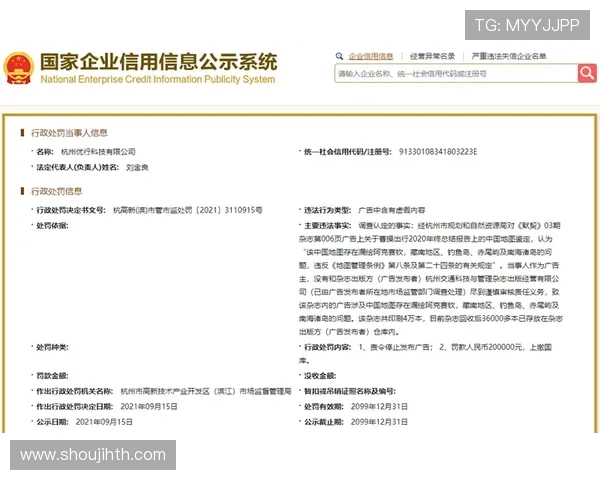This screenshot has height=480, width=600.
Task: Click the 统一社会信用代码/注册号 label
Action: click(x=348, y=152)
